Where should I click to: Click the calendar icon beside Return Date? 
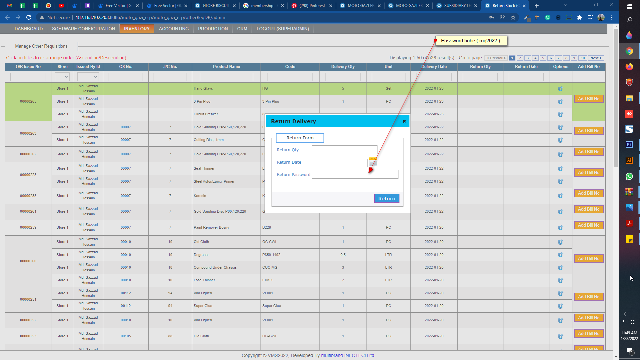[373, 162]
